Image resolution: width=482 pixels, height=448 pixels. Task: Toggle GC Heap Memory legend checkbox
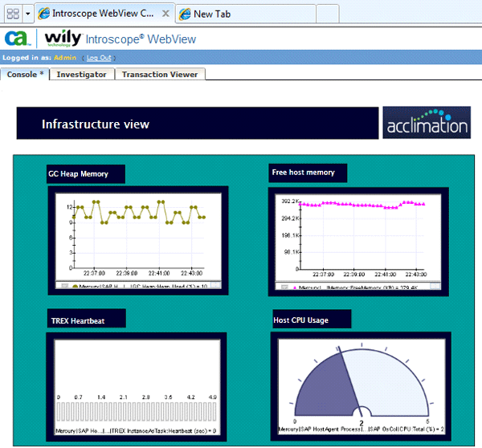[x=64, y=285]
